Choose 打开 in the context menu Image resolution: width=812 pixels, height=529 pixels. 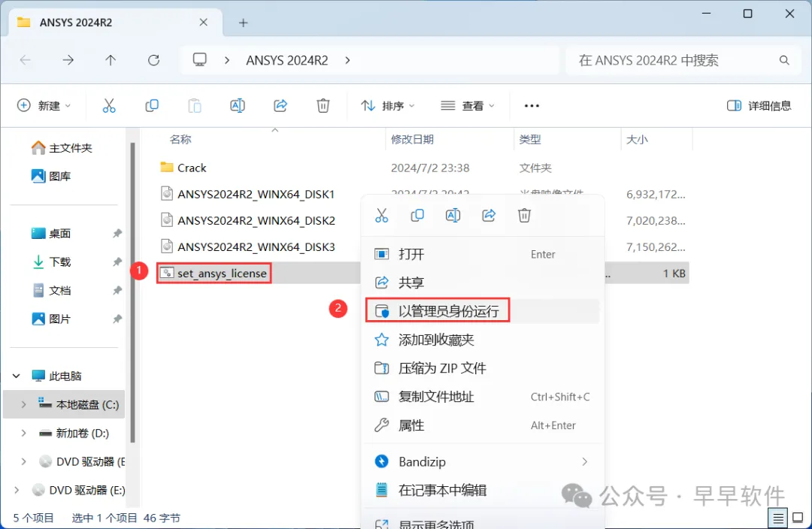point(483,254)
